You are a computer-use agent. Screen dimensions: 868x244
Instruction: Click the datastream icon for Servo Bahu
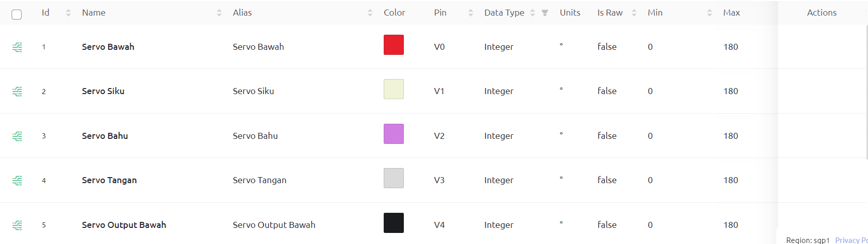17,136
